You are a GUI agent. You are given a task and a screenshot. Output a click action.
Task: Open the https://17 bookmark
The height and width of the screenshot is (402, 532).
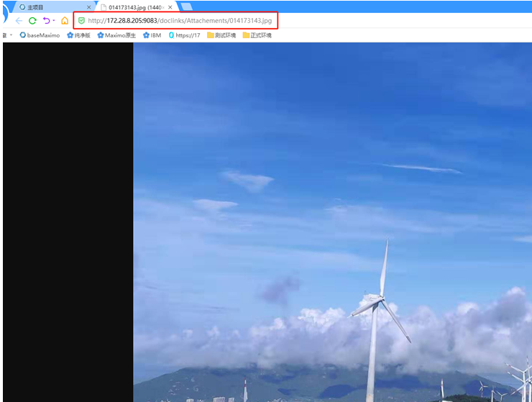185,35
